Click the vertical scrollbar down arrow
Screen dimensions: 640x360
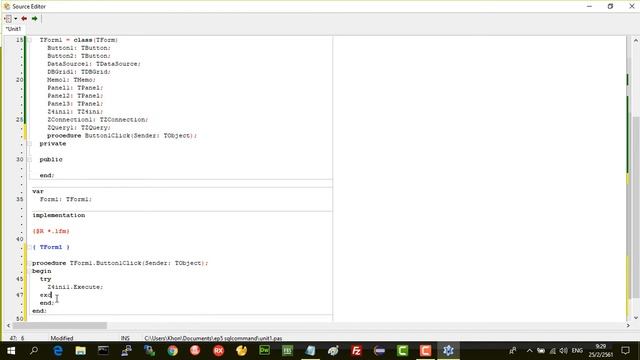click(x=636, y=318)
